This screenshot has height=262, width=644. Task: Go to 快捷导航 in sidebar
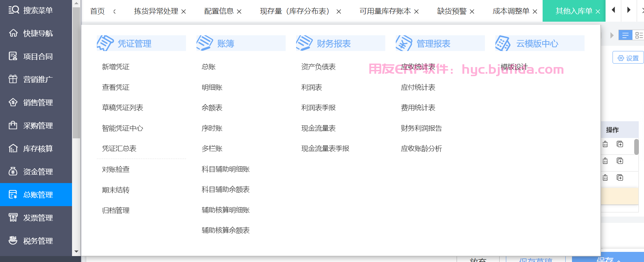[x=36, y=33]
